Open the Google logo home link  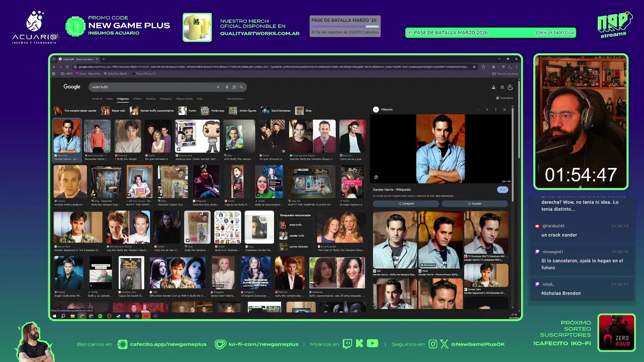click(72, 87)
